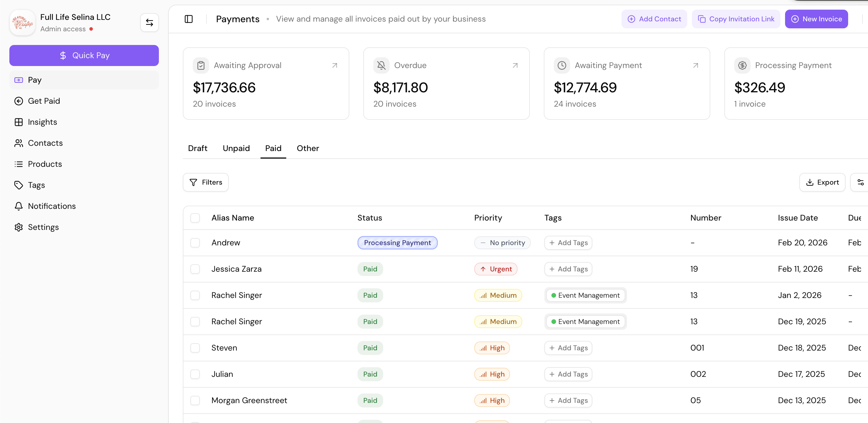Select the checkbox on Andrew's row
The height and width of the screenshot is (423, 868).
click(195, 243)
